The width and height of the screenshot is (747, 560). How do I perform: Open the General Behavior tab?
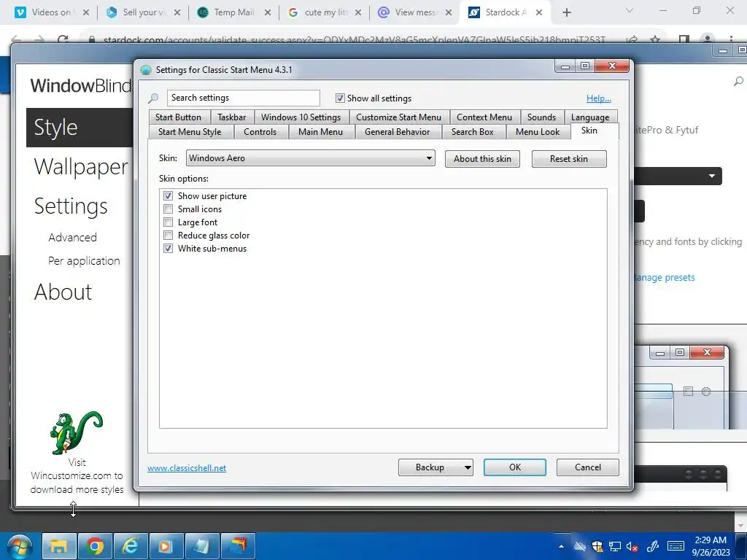398,132
